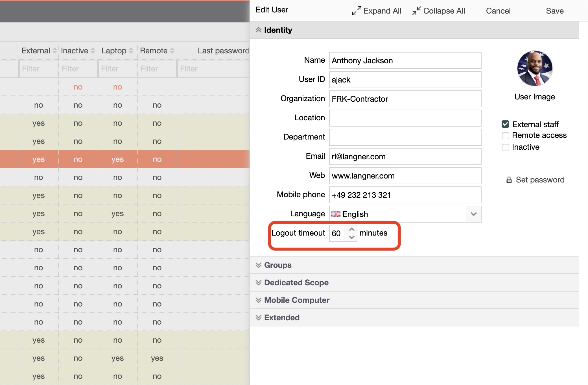
Task: Collapse the Identity section
Action: tap(278, 30)
